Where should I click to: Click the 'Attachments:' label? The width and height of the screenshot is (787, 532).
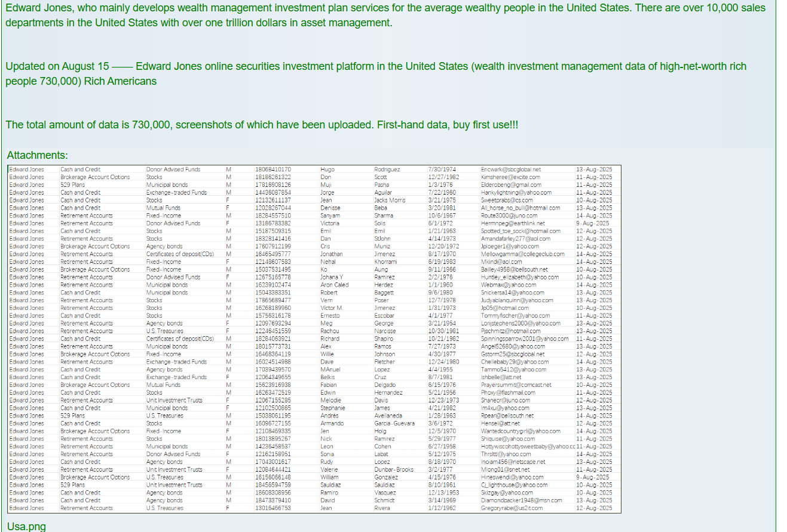[x=37, y=155]
